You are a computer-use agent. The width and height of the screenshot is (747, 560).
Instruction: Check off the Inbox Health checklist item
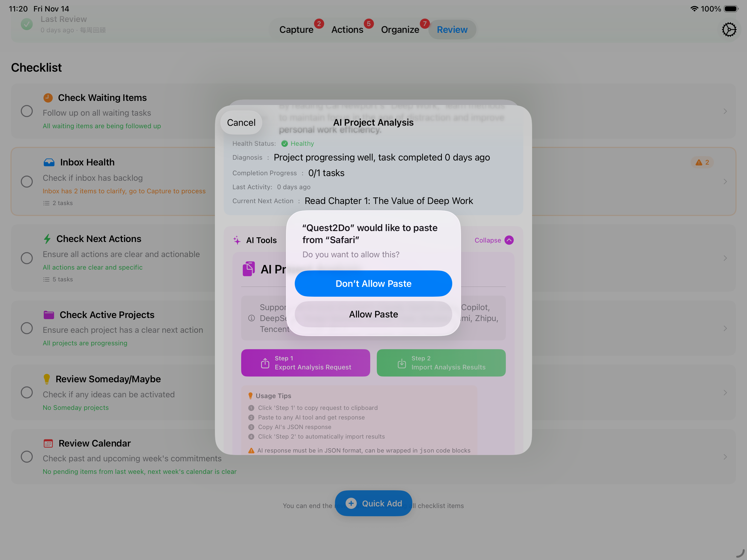click(27, 181)
